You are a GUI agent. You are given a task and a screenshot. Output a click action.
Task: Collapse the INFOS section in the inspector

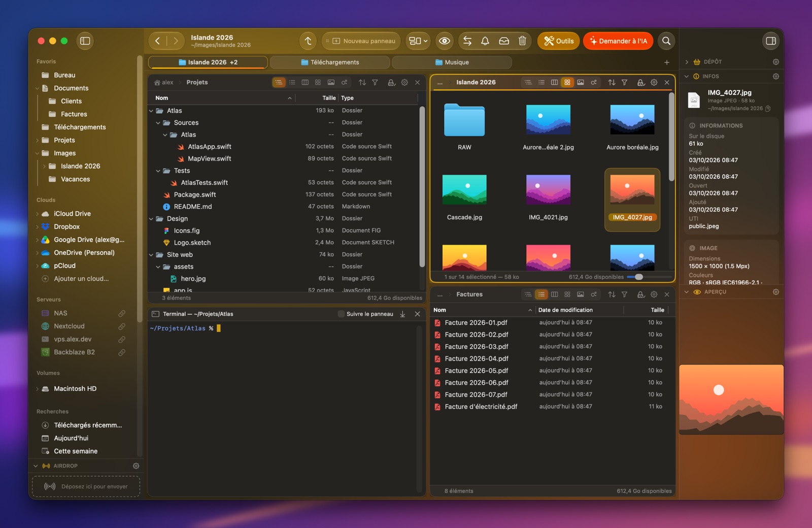point(687,77)
